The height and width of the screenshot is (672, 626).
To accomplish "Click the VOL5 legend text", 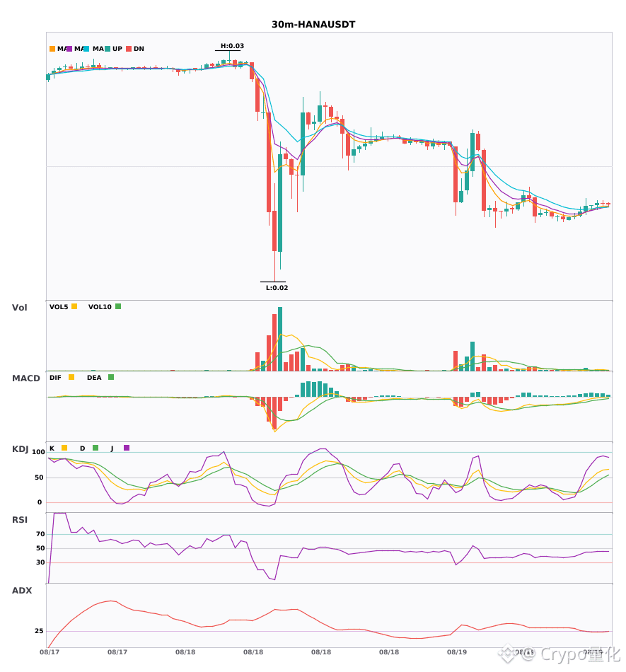I will coord(59,307).
